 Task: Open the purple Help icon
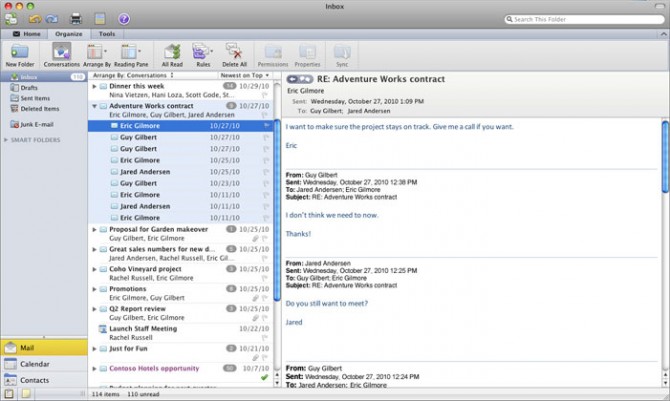click(x=124, y=18)
